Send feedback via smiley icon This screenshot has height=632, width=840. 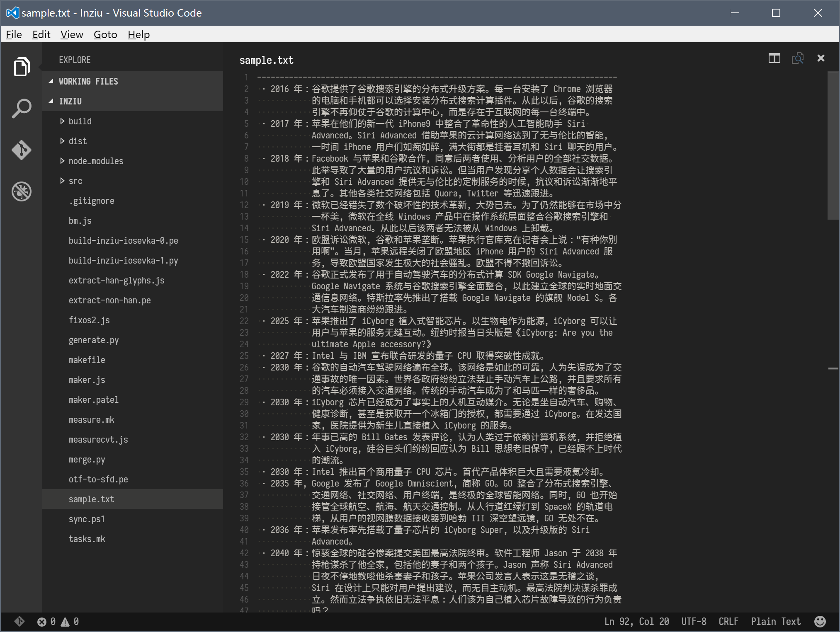[820, 621]
